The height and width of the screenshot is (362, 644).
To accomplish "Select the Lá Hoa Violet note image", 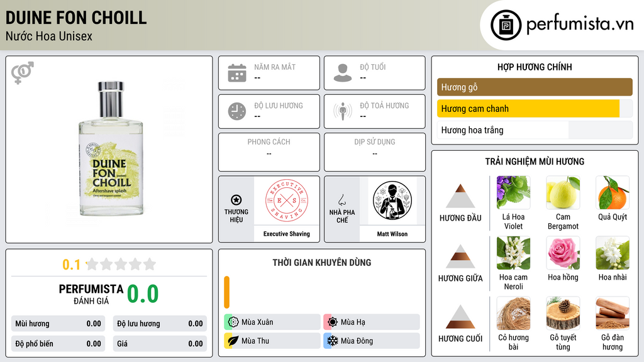I will click(x=513, y=192).
